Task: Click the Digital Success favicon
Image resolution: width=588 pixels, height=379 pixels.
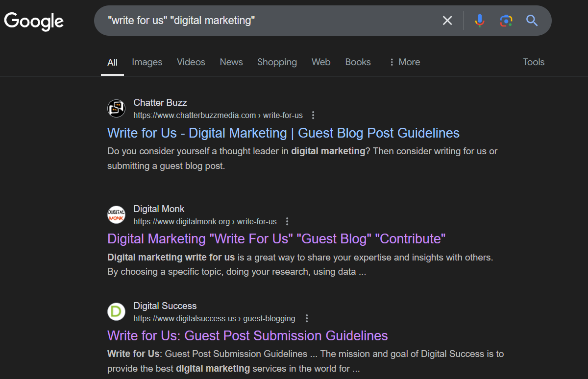Action: click(x=116, y=311)
